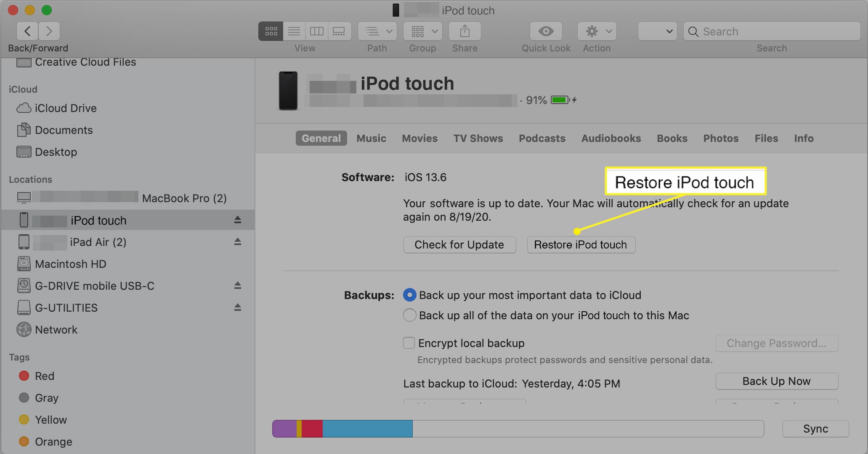Open the Group dropdown
Image resolution: width=868 pixels, height=454 pixels.
422,31
